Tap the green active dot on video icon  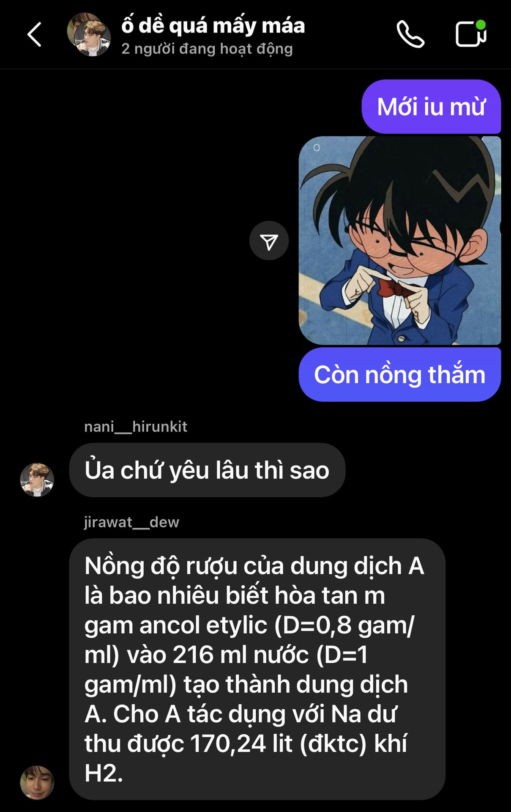pos(481,25)
